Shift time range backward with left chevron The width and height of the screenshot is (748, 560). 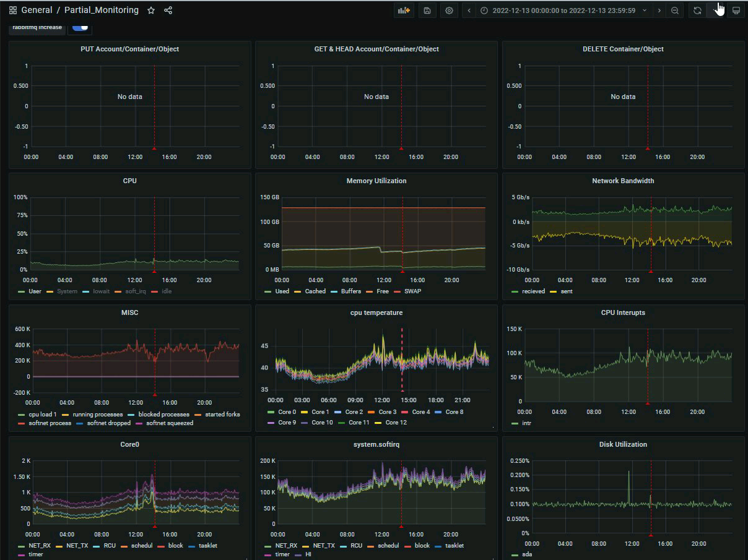(x=469, y=11)
